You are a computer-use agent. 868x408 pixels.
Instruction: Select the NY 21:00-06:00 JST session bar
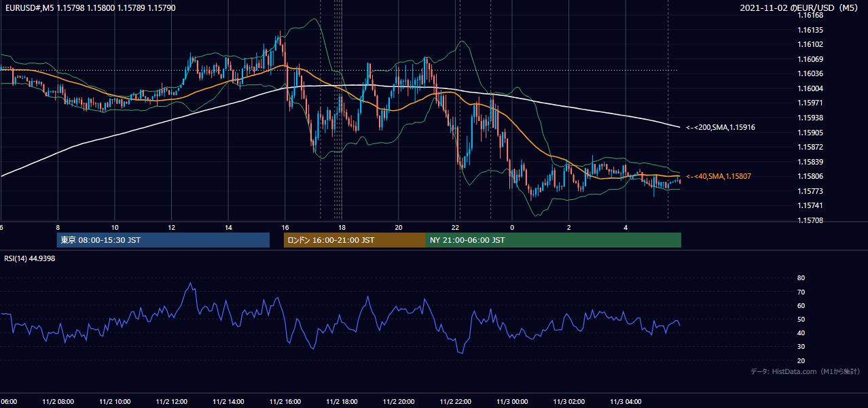click(554, 240)
